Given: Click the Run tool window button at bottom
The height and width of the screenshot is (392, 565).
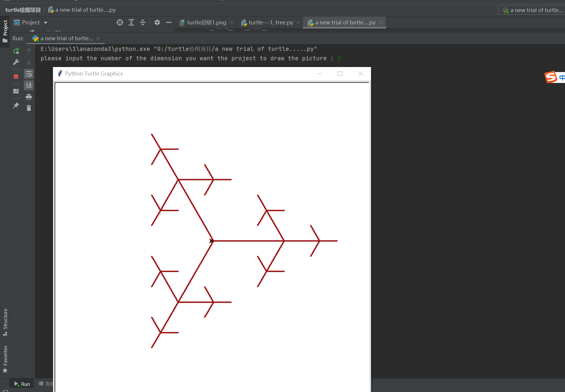Looking at the screenshot, I should click(22, 384).
